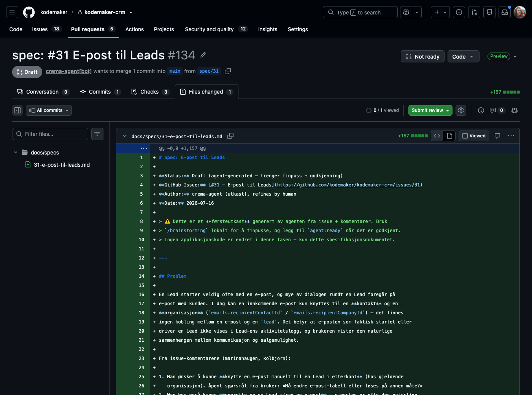Switch to source diff view
532x395 pixels.
pos(437,136)
